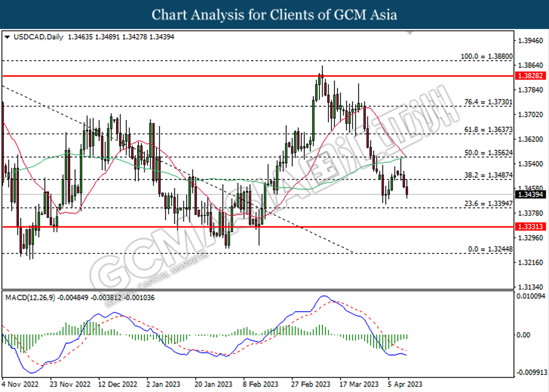Screen dimensions: 549x392
Task: Click the 1.39460 price axis value
Action: coord(531,41)
